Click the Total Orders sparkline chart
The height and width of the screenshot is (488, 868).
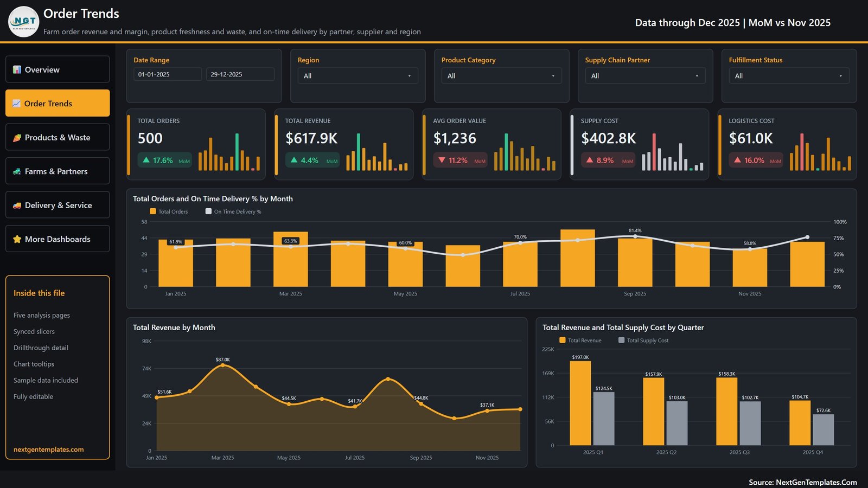coord(229,152)
